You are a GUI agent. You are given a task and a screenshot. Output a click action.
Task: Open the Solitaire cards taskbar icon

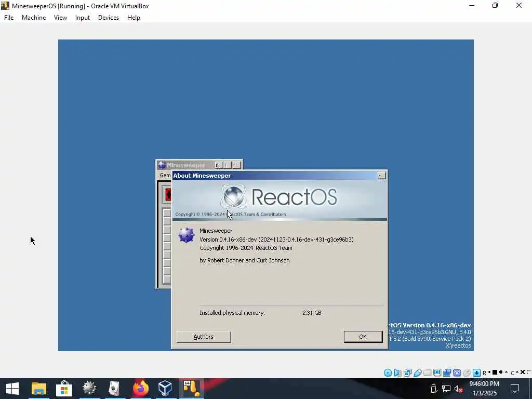[114, 388]
